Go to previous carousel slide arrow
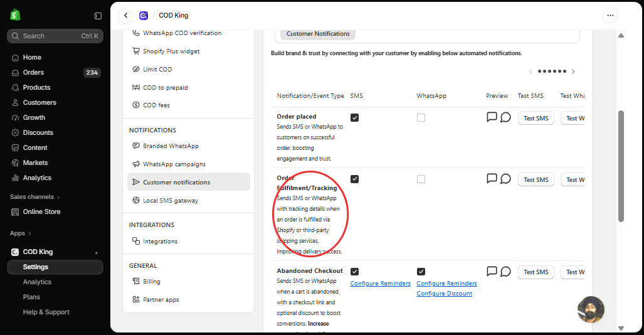This screenshot has height=335, width=644. (531, 72)
